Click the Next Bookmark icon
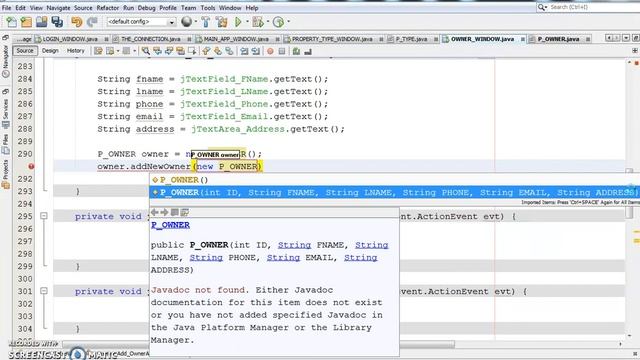 tap(218, 51)
